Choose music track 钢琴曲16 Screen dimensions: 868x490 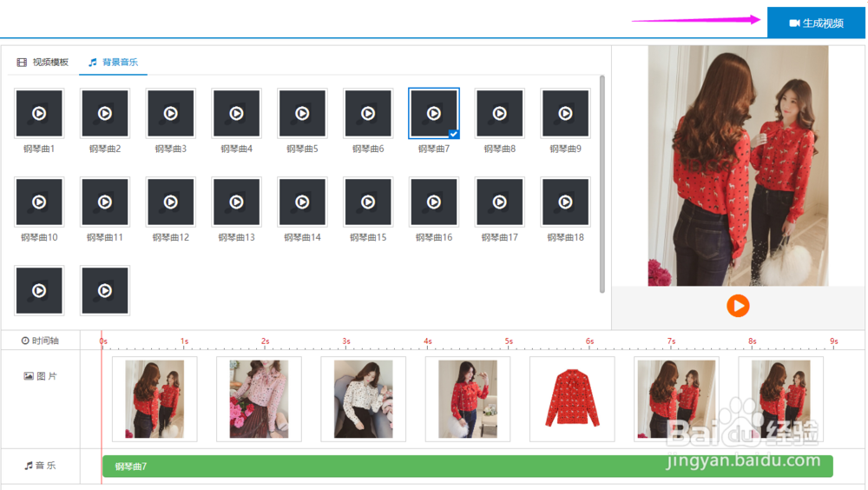coord(434,202)
